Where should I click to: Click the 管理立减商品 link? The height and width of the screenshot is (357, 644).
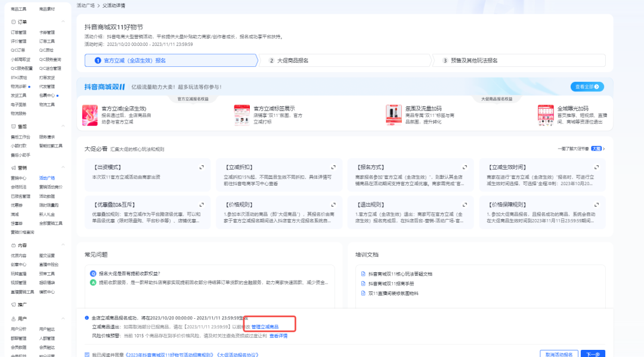(265, 327)
